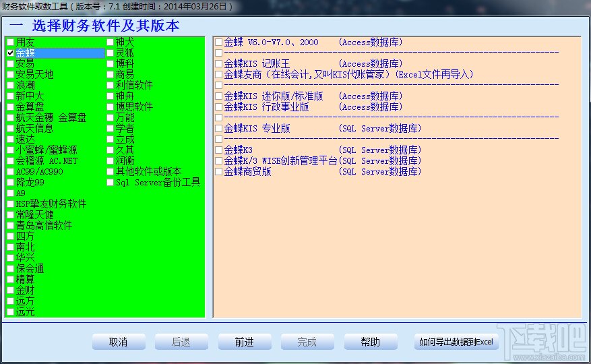Enable the 降龙99 checkbox
This screenshot has height=364, width=591.
click(11, 183)
